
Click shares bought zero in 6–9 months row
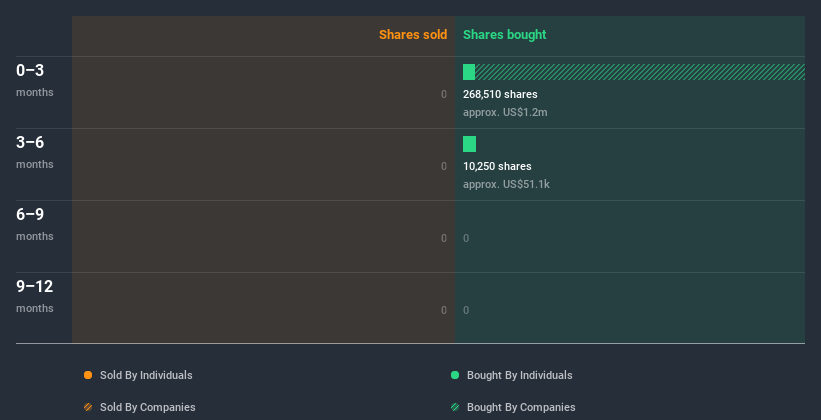[466, 238]
